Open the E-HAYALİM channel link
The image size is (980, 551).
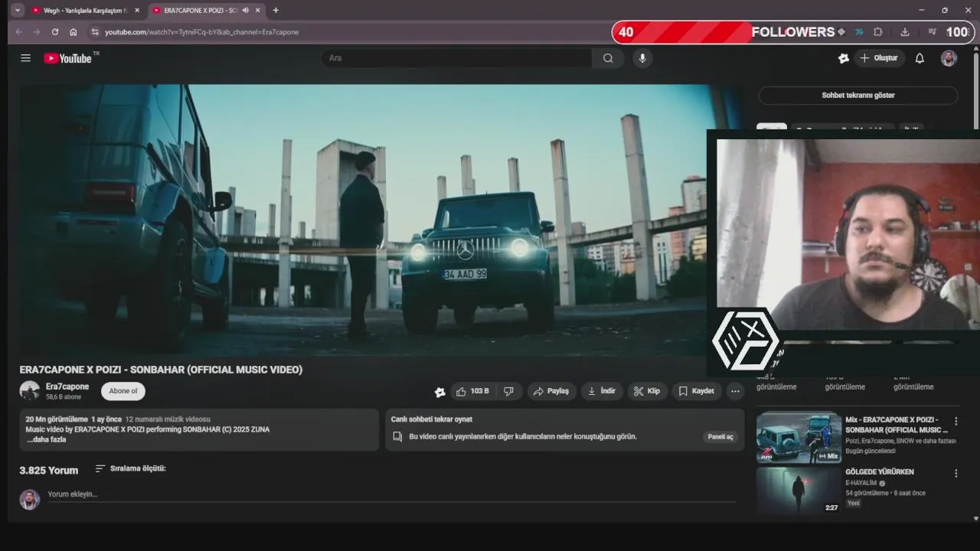click(861, 484)
